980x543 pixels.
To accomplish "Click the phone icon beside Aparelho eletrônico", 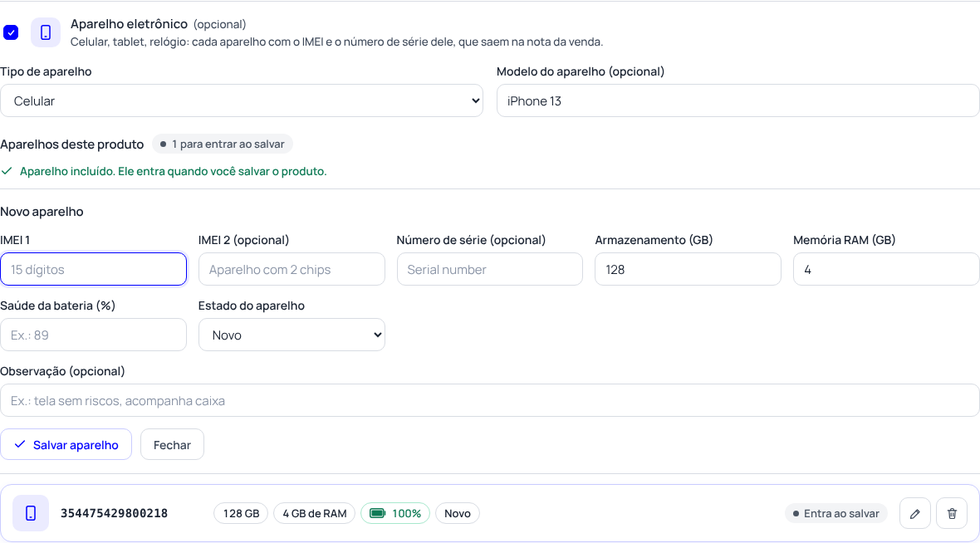I will 46,32.
